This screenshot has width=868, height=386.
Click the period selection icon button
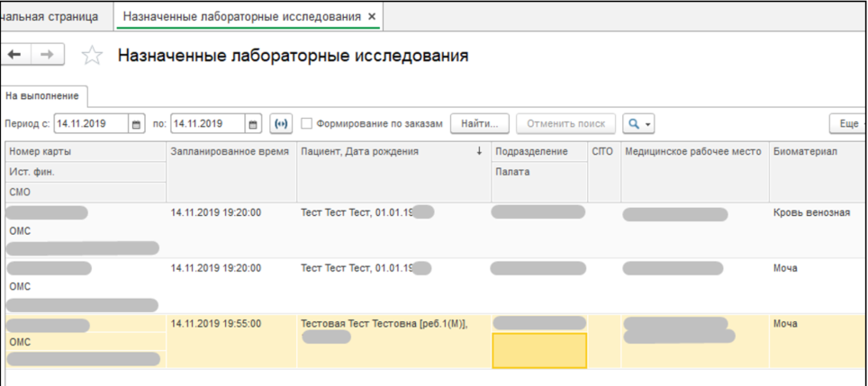[x=281, y=123]
